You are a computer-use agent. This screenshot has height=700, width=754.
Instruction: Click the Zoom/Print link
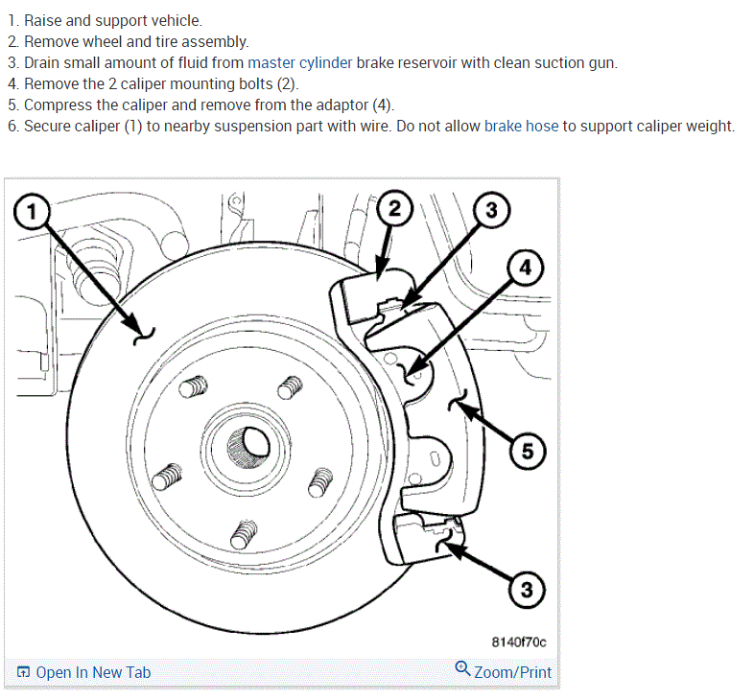(x=512, y=672)
